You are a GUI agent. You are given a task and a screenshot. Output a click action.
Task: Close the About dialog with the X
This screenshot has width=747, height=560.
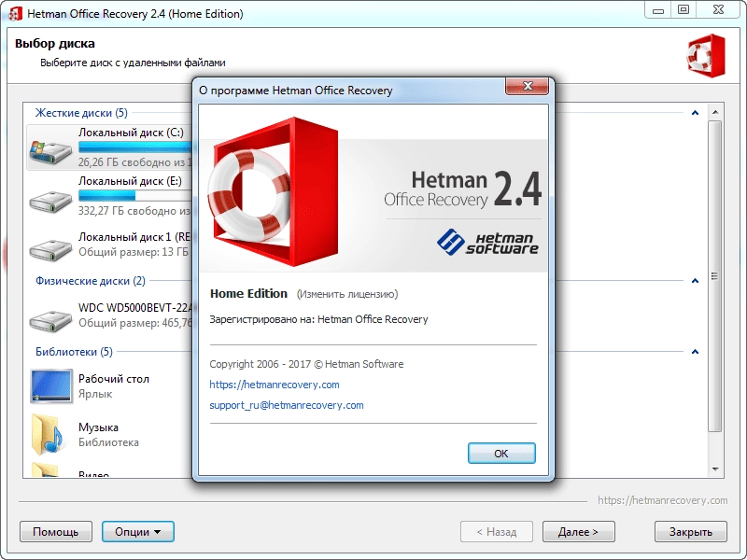click(527, 86)
